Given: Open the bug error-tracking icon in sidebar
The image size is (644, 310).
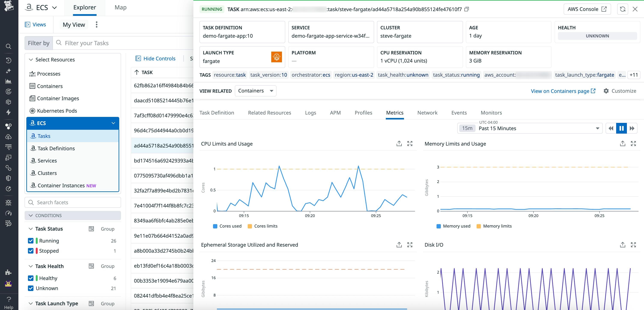Looking at the screenshot, I should [x=9, y=203].
